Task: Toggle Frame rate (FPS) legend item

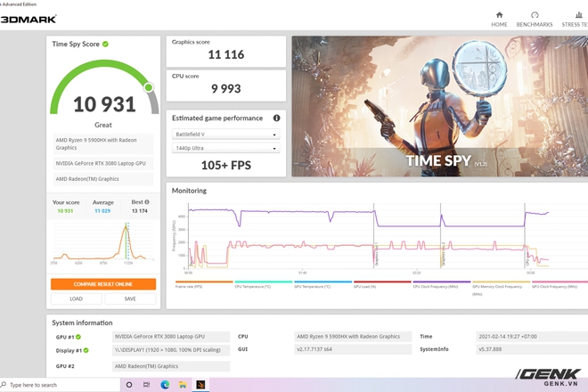Action: coord(204,284)
